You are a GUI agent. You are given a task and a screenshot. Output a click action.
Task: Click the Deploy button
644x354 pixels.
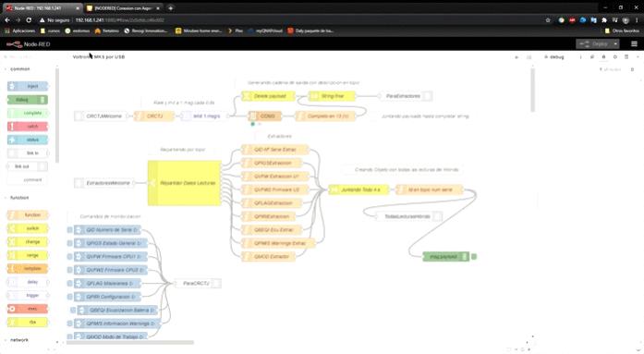tap(594, 44)
